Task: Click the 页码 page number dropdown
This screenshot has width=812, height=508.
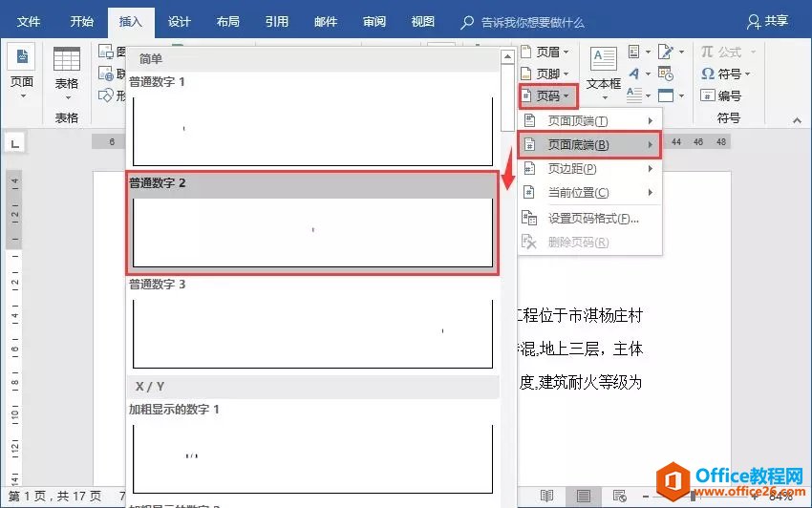Action: 547,95
